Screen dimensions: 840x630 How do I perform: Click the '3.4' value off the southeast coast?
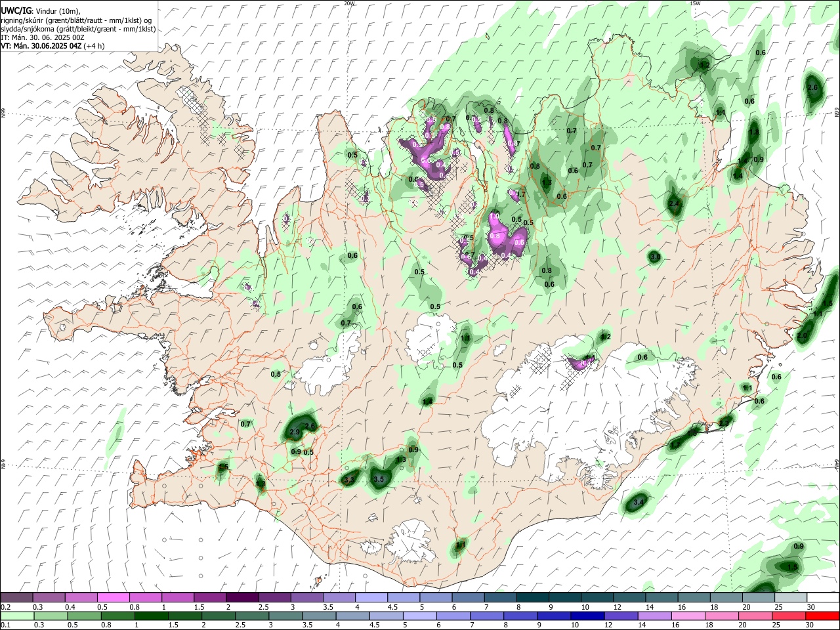(x=639, y=503)
